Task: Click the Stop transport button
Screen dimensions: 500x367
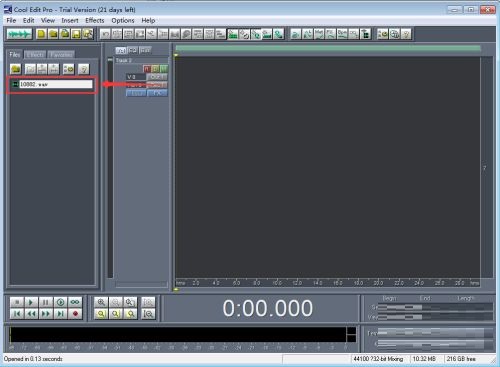Action: (17, 302)
